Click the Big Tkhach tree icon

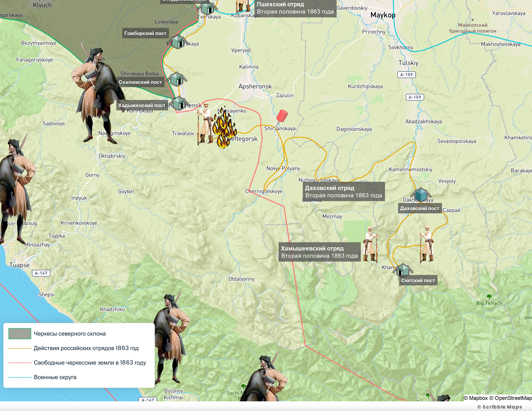[x=489, y=297]
